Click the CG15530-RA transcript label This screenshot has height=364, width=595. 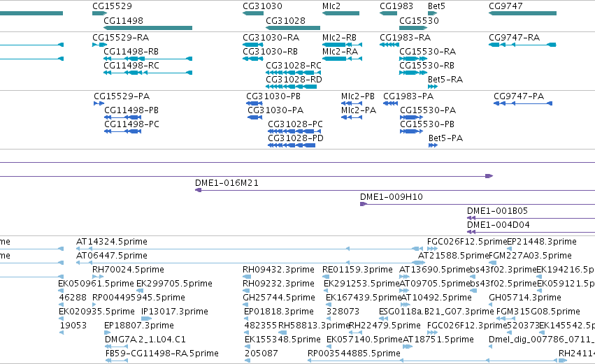pos(428,52)
